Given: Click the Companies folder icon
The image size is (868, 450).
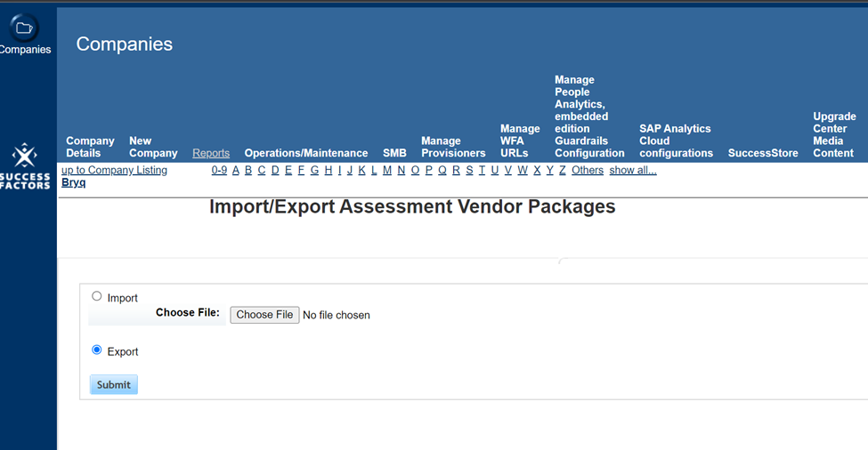Looking at the screenshot, I should click(24, 28).
